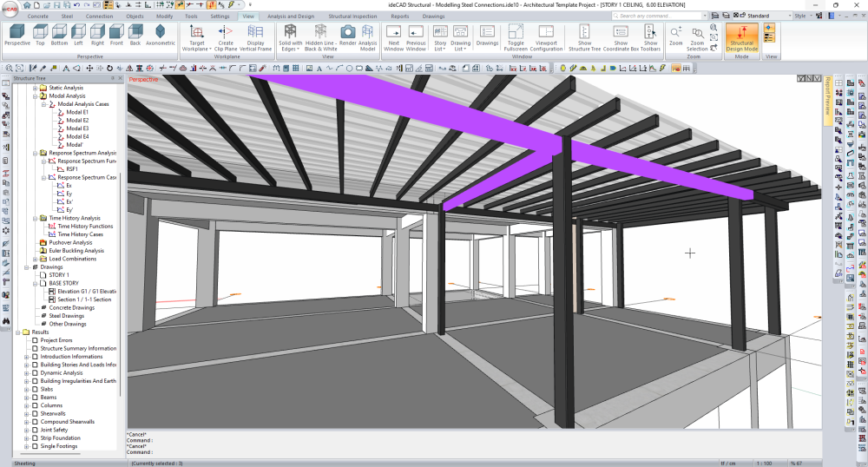Toggle Show Structure Tree panel
Screen dimensions: 868x467
point(584,36)
